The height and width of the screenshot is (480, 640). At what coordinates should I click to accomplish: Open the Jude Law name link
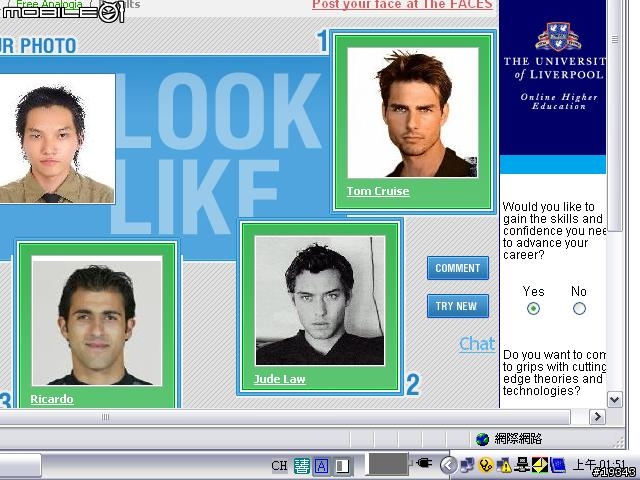pyautogui.click(x=280, y=379)
